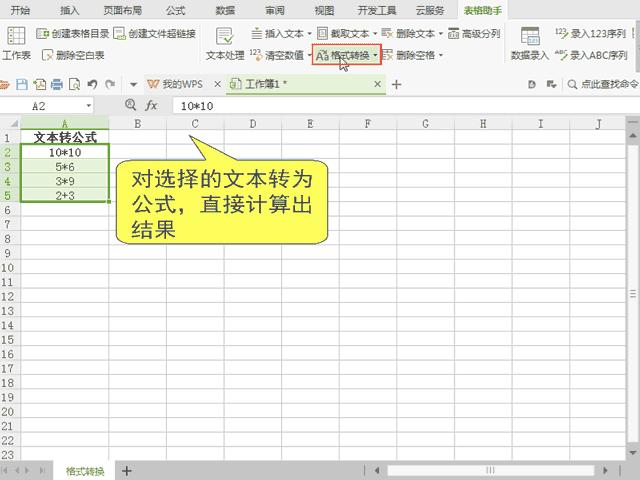The height and width of the screenshot is (480, 640).
Task: Click the Save icon in quick toolbar
Action: point(22,84)
